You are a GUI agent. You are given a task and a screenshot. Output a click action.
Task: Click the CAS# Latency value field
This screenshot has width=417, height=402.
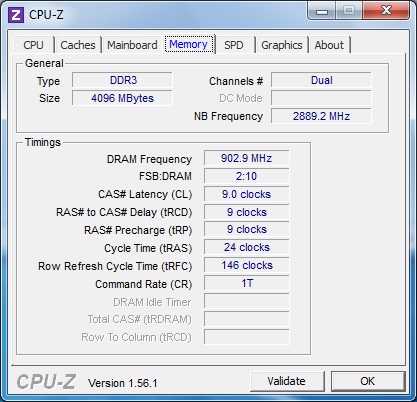click(x=247, y=194)
